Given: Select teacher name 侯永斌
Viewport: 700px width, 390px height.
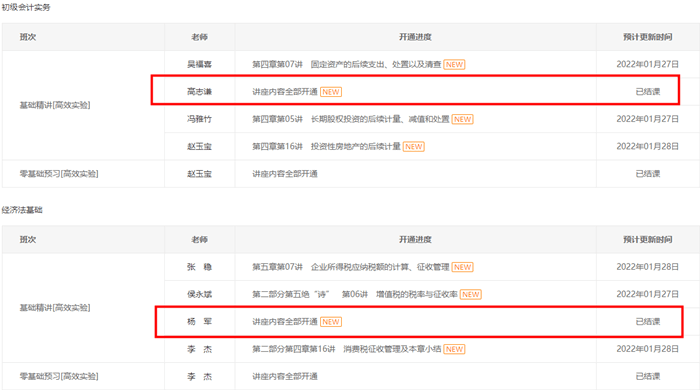Looking at the screenshot, I should pyautogui.click(x=200, y=294).
